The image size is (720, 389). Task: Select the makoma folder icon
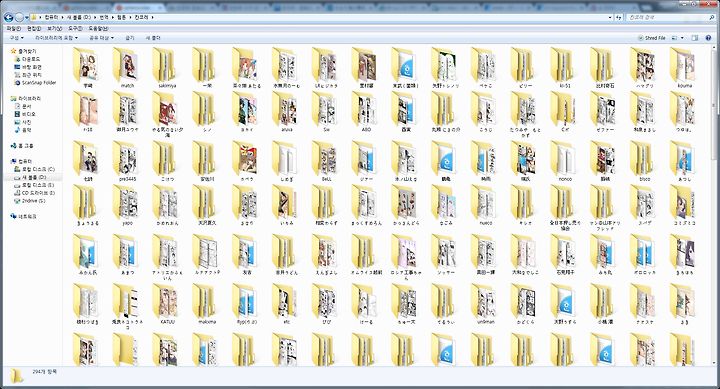pyautogui.click(x=206, y=301)
